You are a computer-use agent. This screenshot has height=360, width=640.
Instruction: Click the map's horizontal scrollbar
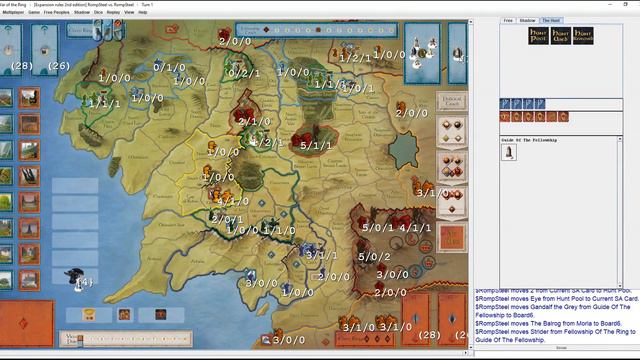coord(234,352)
